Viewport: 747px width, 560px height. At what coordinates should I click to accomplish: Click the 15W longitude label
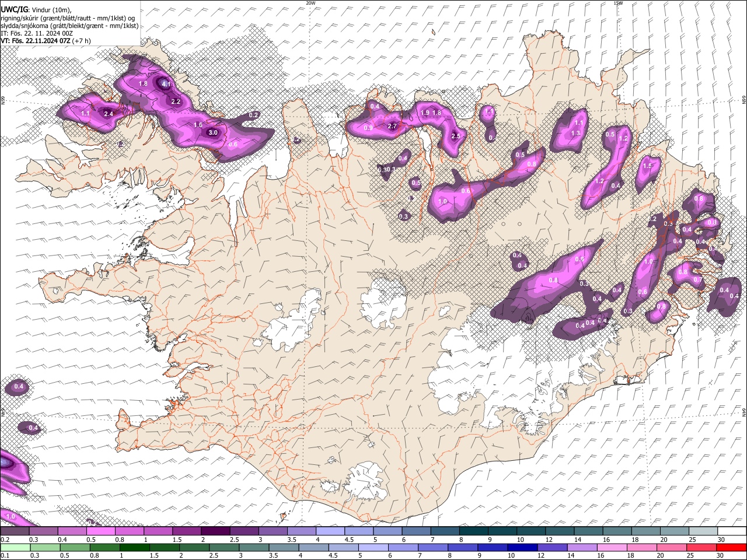[618, 3]
